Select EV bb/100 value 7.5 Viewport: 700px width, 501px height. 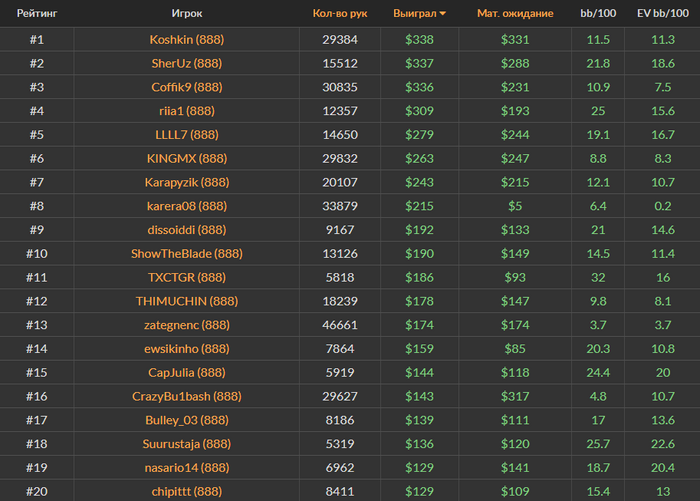pos(662,87)
